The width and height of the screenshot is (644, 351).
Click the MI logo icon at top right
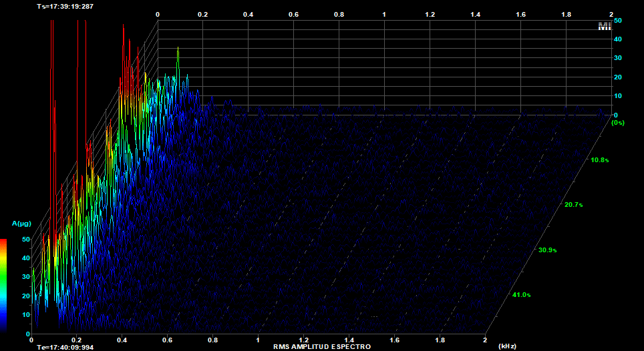(604, 27)
